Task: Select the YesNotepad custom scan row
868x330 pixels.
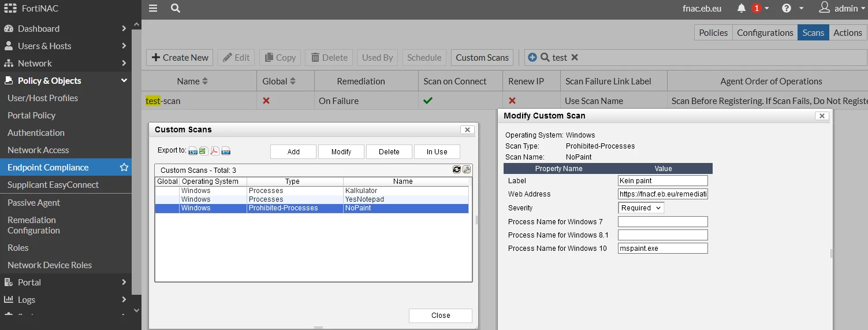Action: click(312, 199)
